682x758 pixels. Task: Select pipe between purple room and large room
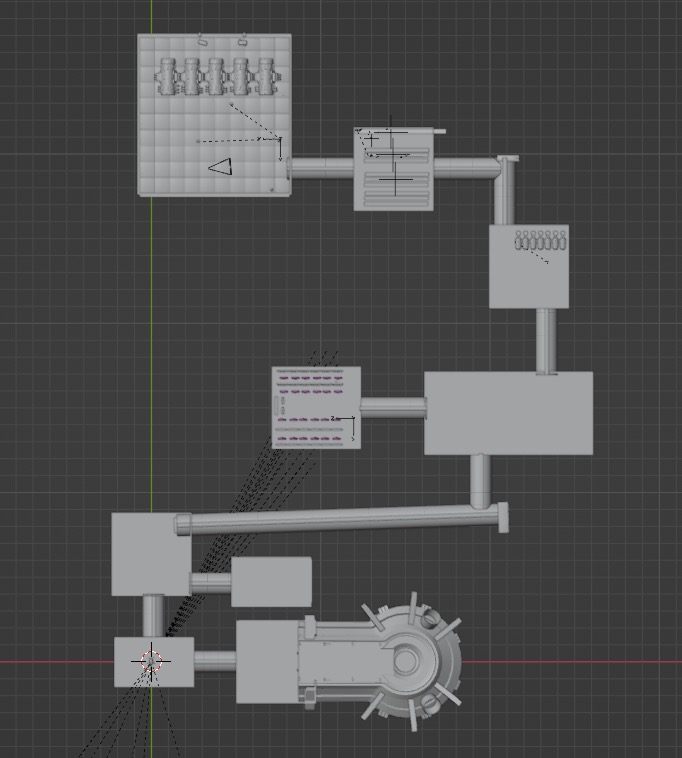[x=393, y=408]
